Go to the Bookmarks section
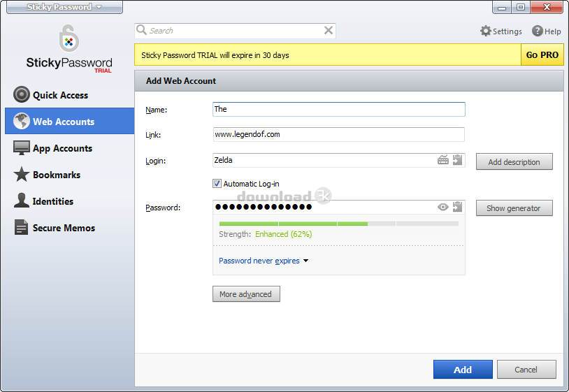The height and width of the screenshot is (392, 569). click(69, 175)
